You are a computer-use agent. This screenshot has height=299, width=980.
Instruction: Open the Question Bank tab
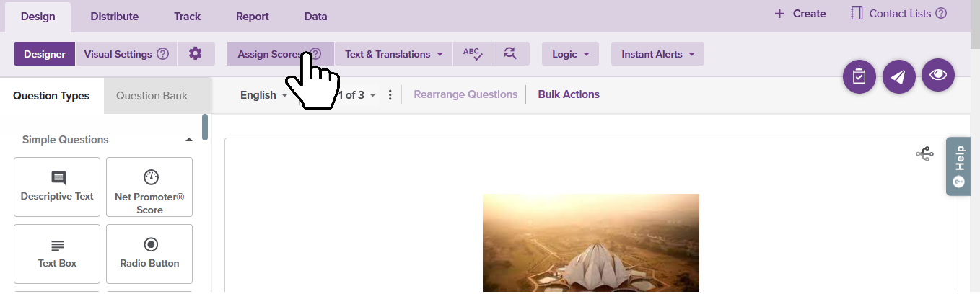152,96
